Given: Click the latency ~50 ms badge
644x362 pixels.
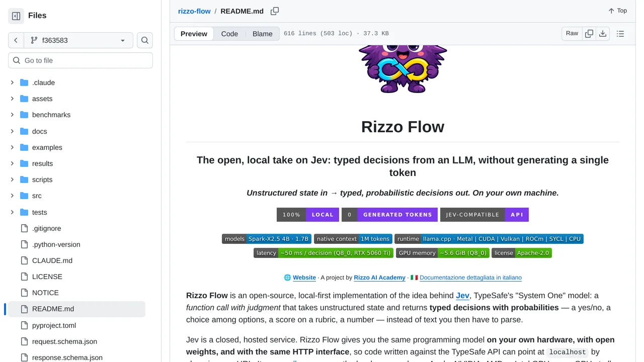Looking at the screenshot, I should point(324,253).
